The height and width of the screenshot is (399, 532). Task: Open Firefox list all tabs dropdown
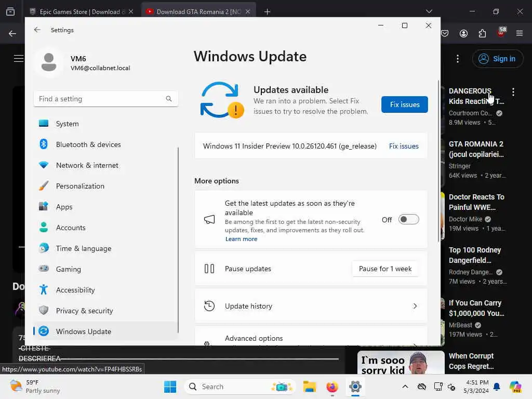[x=429, y=11]
